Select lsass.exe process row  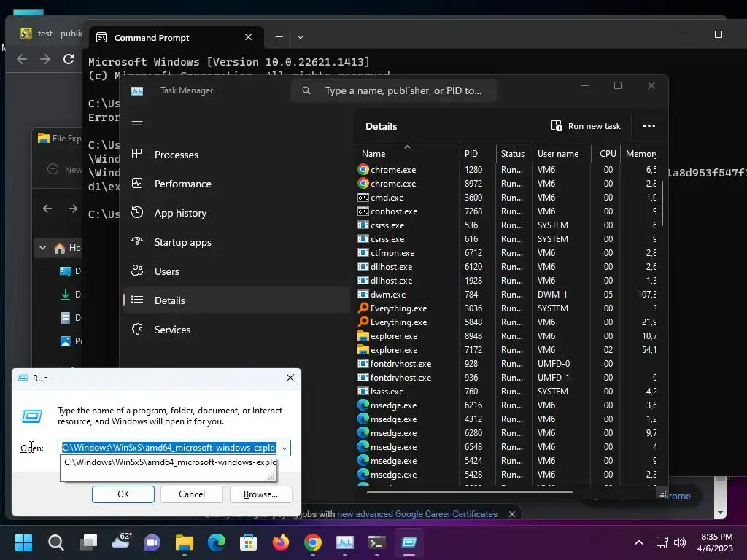point(508,392)
